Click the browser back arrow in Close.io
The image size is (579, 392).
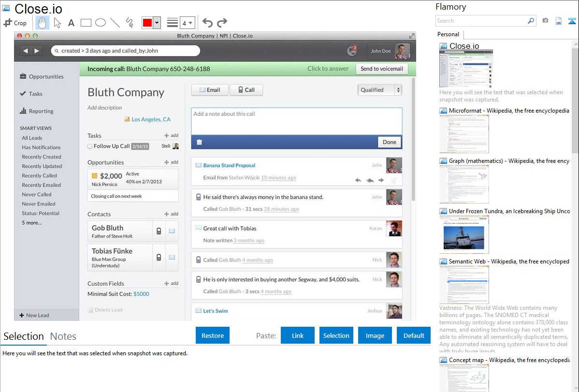click(26, 51)
